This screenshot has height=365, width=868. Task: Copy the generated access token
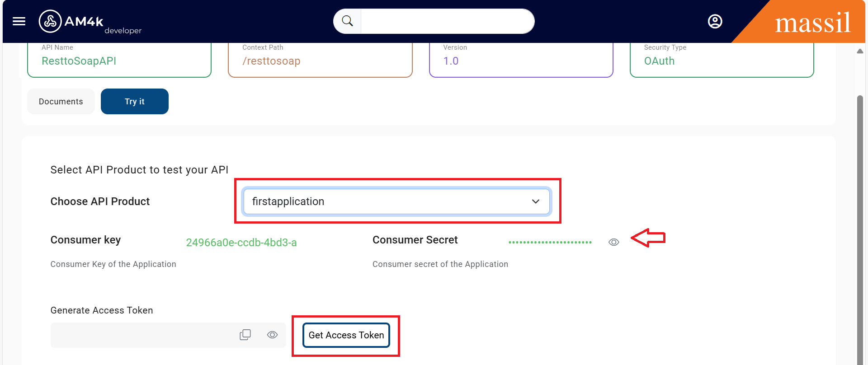tap(245, 335)
